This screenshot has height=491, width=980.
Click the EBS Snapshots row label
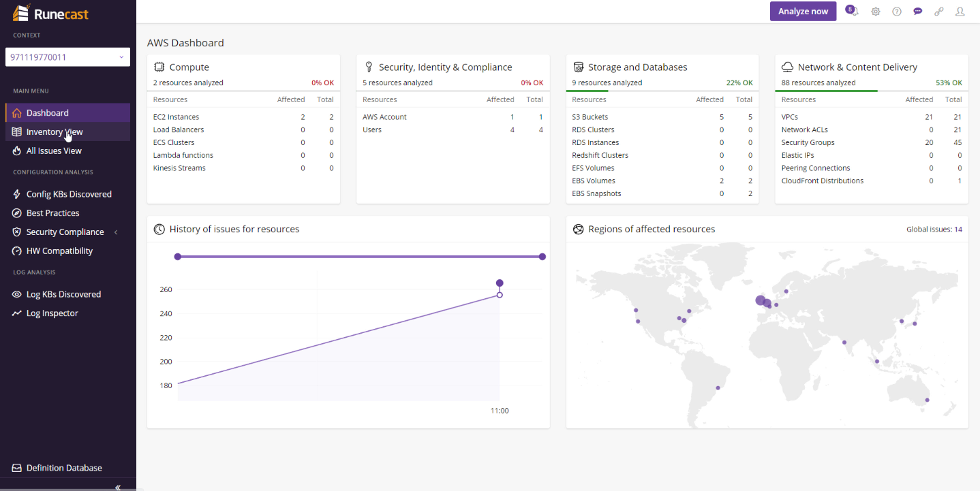pyautogui.click(x=597, y=193)
